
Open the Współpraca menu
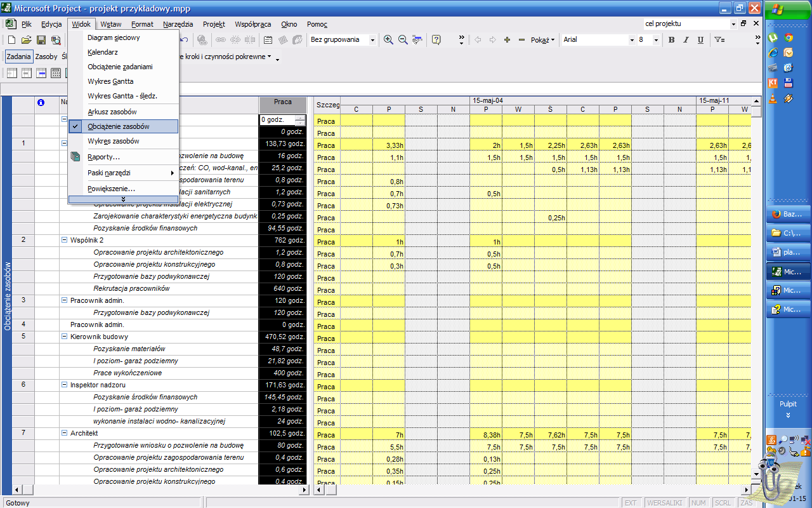click(253, 24)
